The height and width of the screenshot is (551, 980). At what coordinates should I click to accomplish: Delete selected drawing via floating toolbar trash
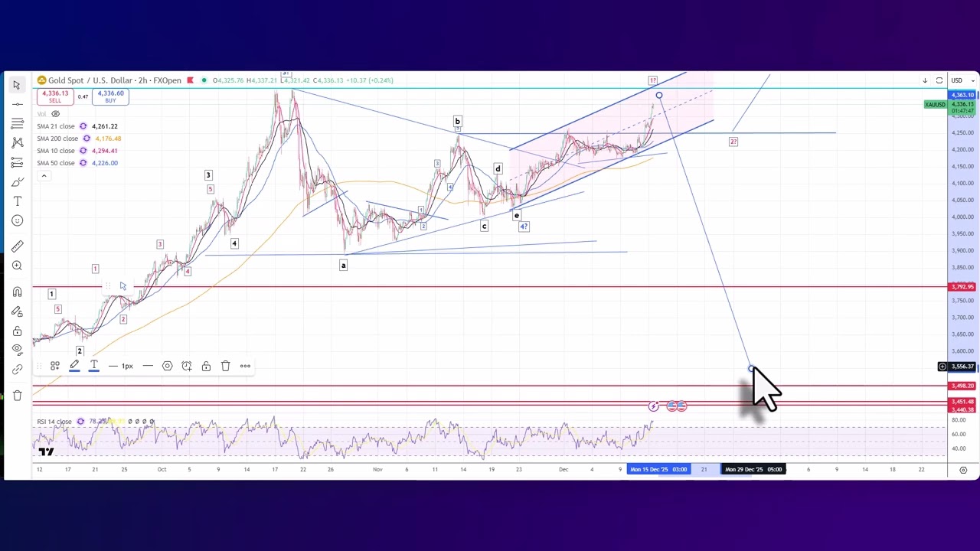(x=225, y=367)
